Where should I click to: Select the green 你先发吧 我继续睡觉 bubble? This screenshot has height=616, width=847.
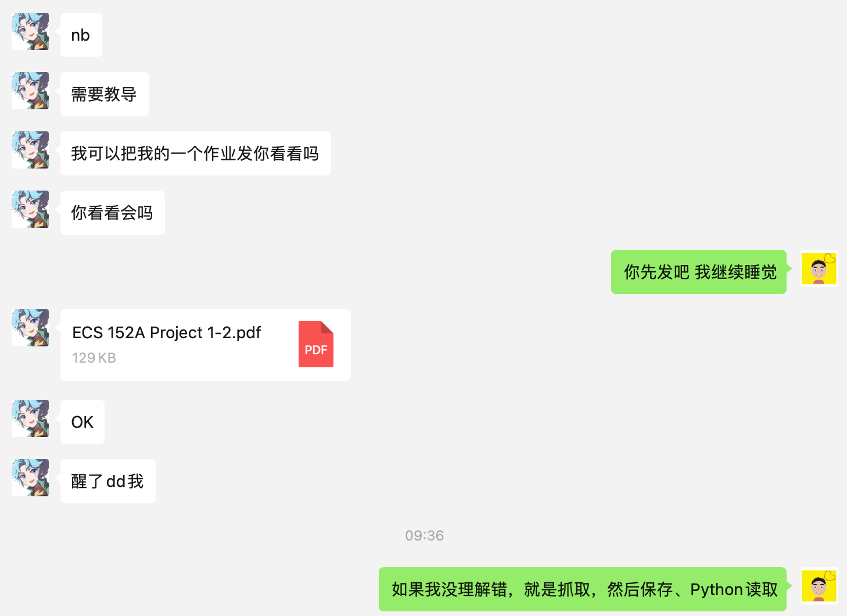699,272
